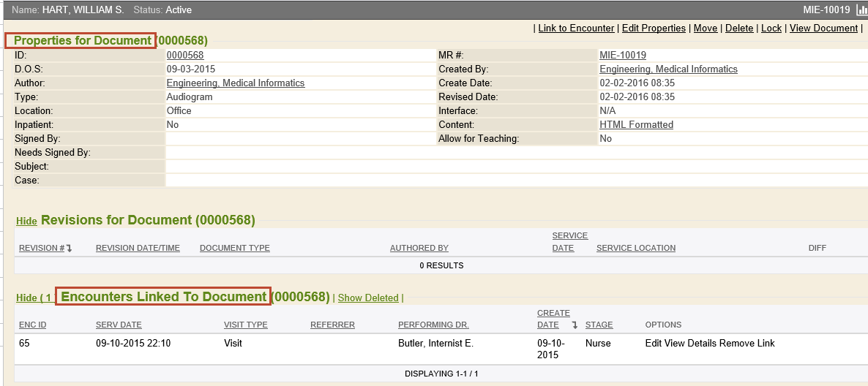868x386 pixels.
Task: Hide the Revisions for Document section
Action: tap(26, 222)
